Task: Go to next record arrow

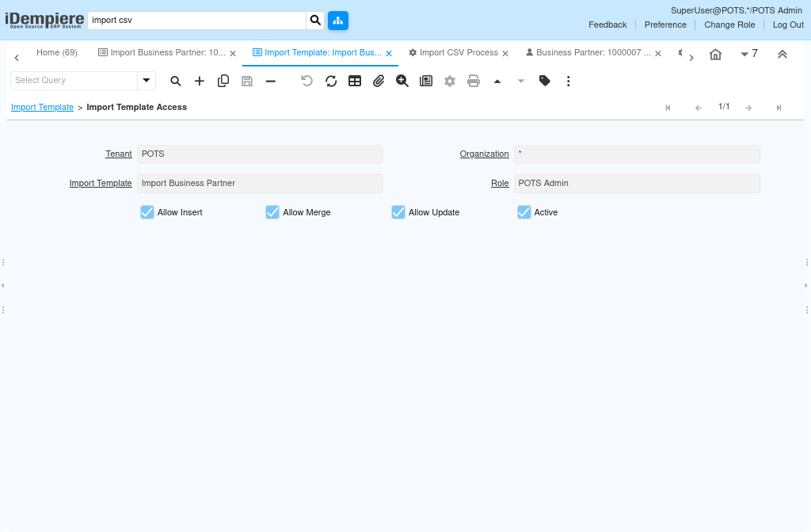Action: coord(748,108)
